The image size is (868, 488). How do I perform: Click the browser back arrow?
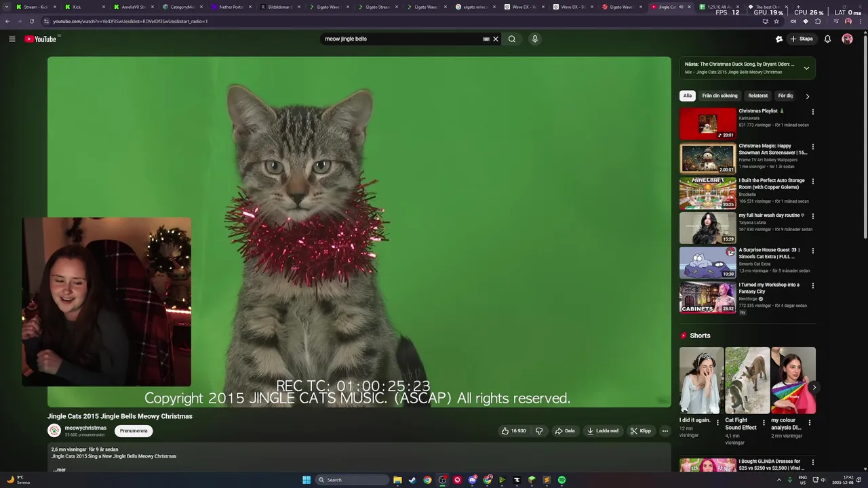7,21
